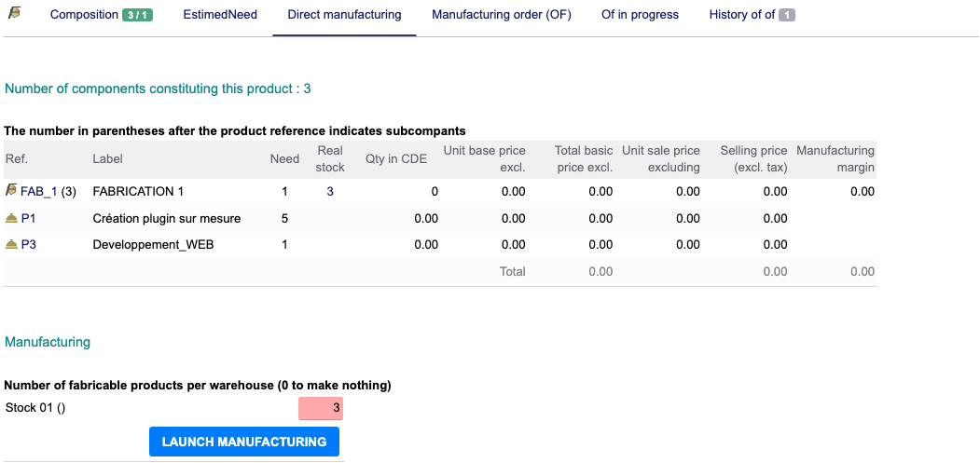The width and height of the screenshot is (980, 463).
Task: Open the P3 service reference link
Action: pos(28,245)
